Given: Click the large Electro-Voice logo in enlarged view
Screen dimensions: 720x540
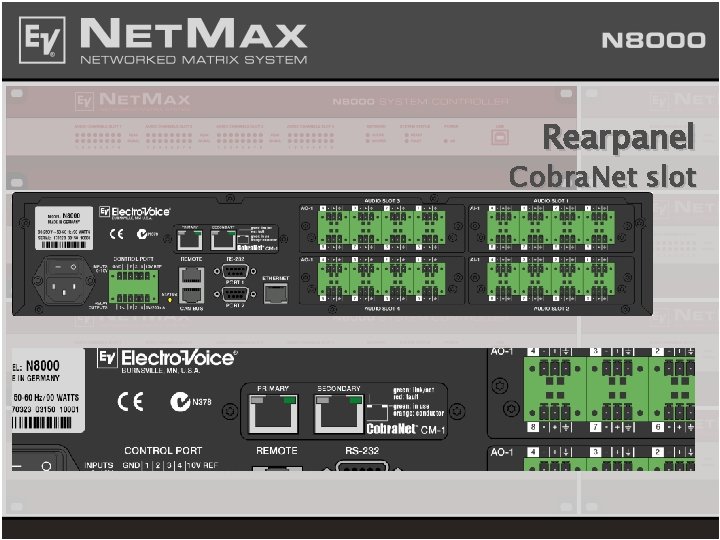Looking at the screenshot, I should (167, 358).
